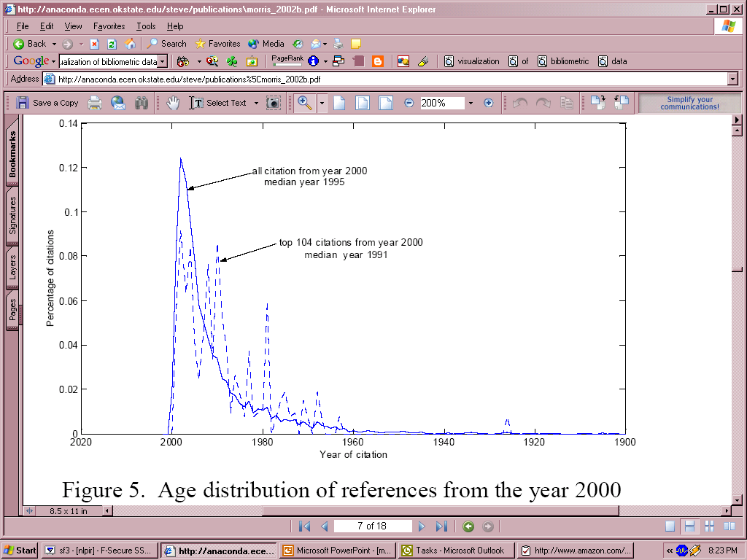
Task: Click the zoom in plus button
Action: point(489,103)
